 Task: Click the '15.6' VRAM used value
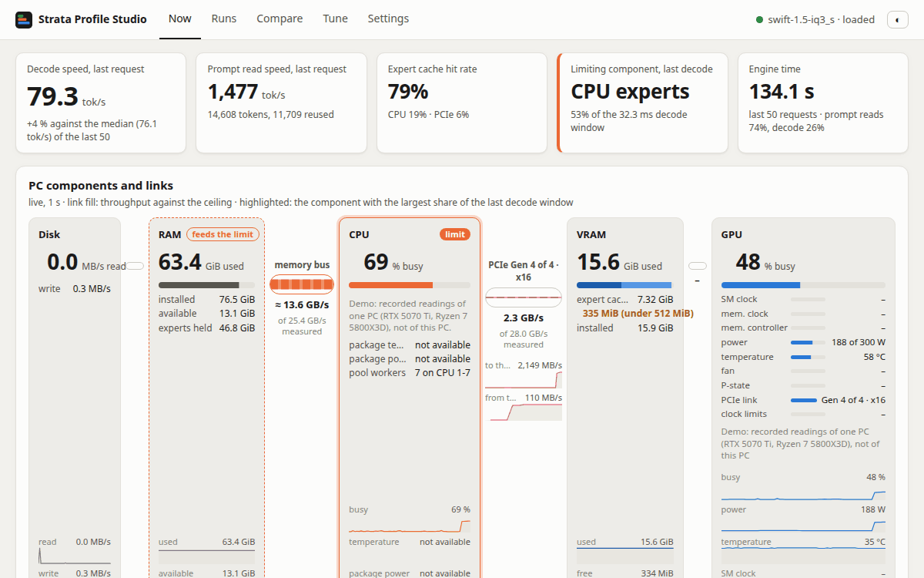tap(598, 262)
